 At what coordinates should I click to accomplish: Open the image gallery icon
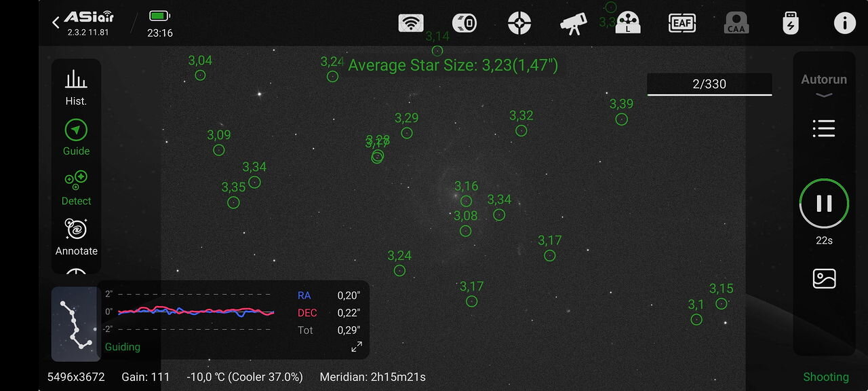tap(824, 279)
